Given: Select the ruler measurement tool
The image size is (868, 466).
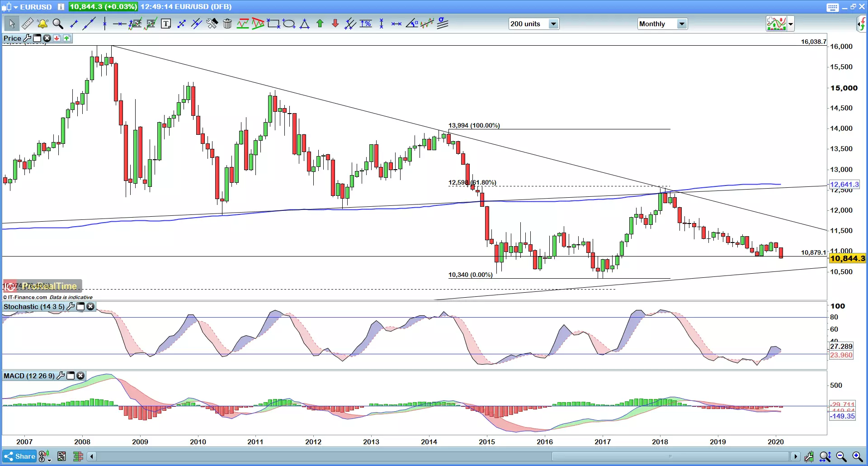Looking at the screenshot, I should click(28, 24).
